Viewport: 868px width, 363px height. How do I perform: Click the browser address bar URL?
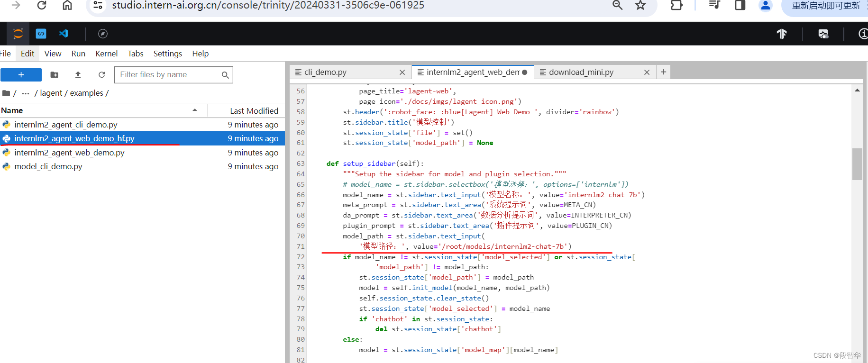point(268,5)
